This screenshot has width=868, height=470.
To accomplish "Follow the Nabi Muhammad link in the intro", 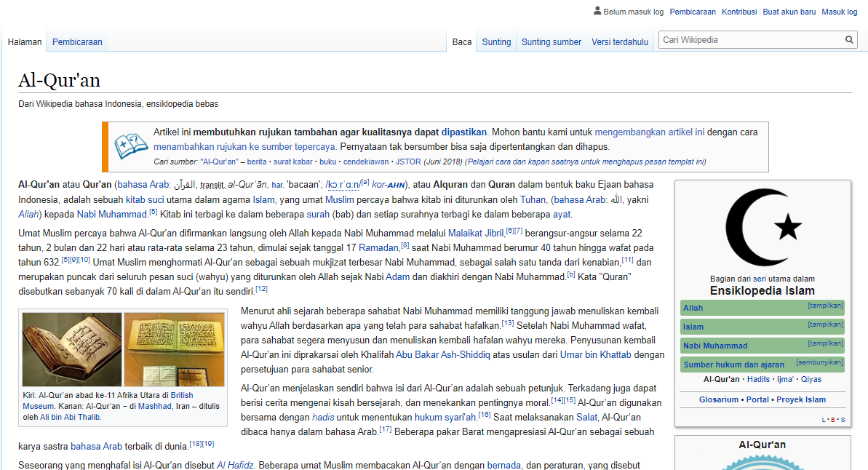I will point(111,214).
